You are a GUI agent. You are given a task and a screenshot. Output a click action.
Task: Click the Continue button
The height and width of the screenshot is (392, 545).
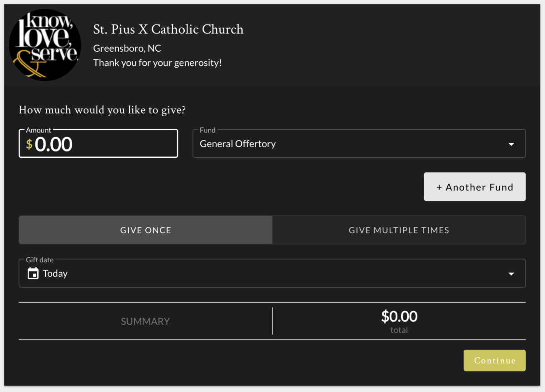click(495, 360)
